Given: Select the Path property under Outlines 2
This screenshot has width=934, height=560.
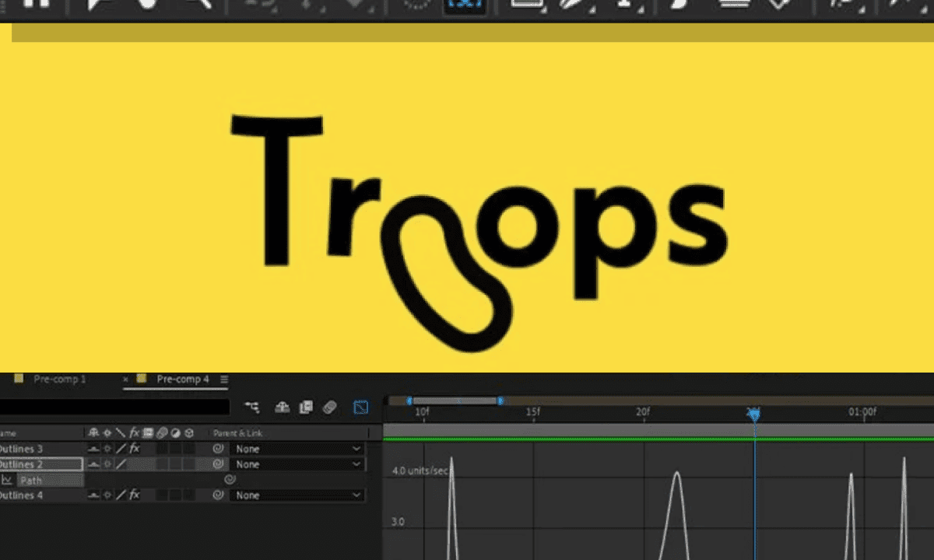Looking at the screenshot, I should (33, 480).
